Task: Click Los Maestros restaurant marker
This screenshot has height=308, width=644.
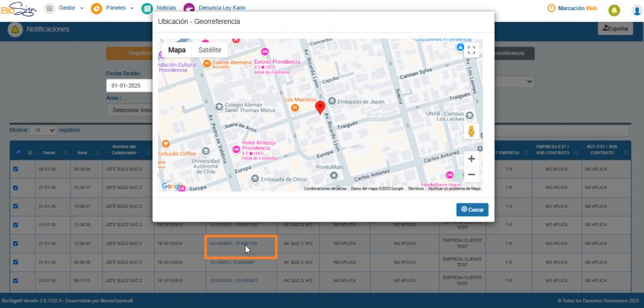Action: click(x=295, y=108)
